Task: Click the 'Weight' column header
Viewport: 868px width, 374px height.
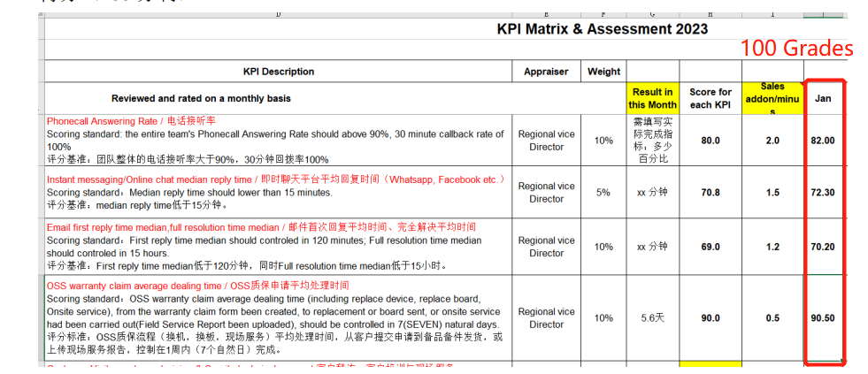Action: (604, 72)
